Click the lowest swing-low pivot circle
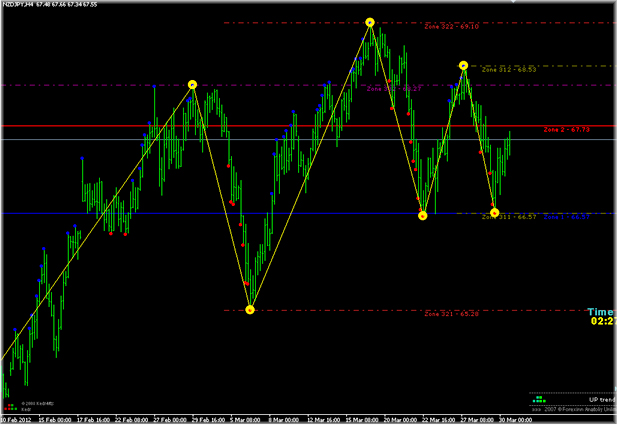617x425 pixels. click(x=250, y=310)
